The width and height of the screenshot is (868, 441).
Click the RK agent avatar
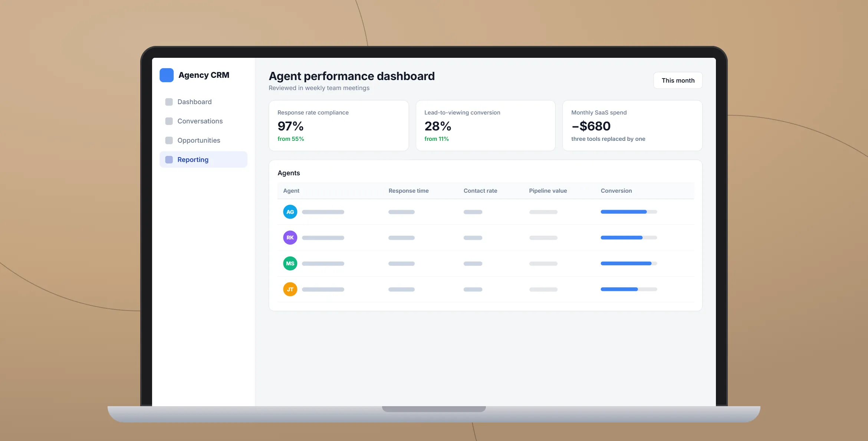[x=290, y=238]
